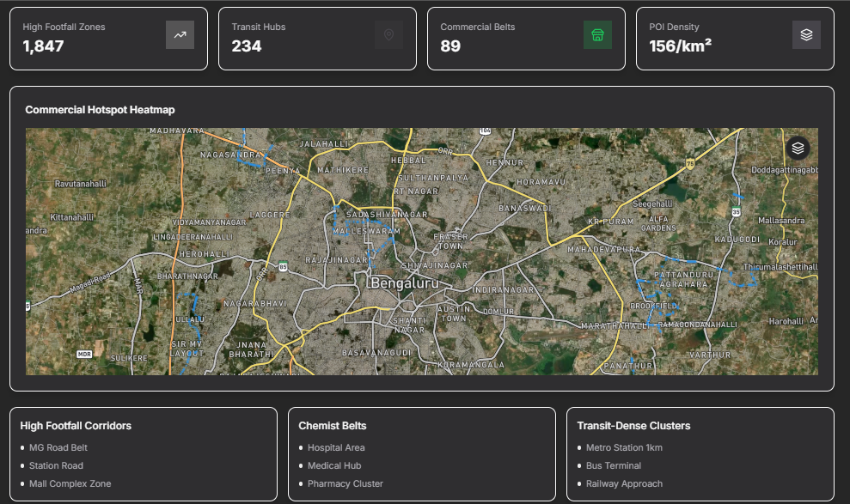This screenshot has height=504, width=850.
Task: Click the map pin icon in Transit Hubs
Action: tap(388, 35)
